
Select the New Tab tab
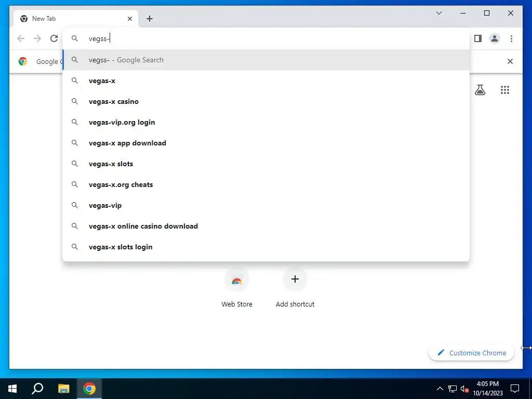(76, 19)
